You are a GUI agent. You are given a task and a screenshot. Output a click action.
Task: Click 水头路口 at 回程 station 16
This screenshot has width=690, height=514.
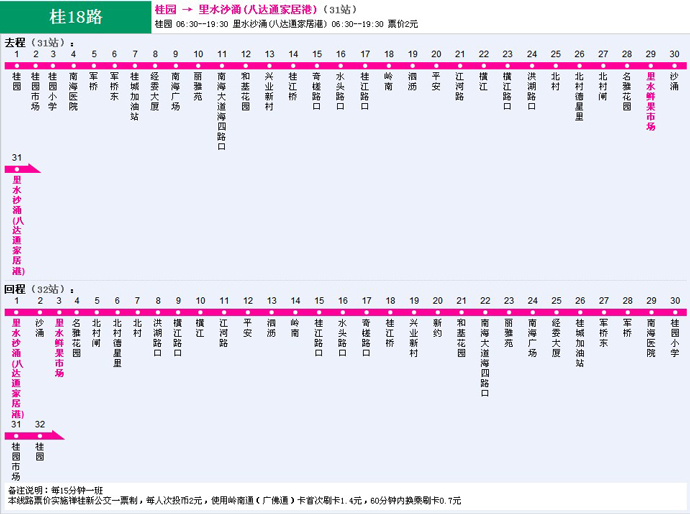(343, 338)
